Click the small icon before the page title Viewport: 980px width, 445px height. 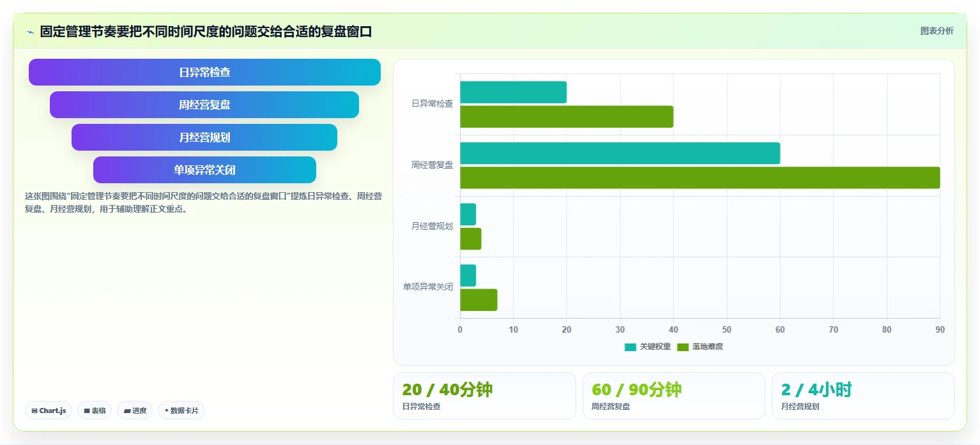tap(30, 32)
